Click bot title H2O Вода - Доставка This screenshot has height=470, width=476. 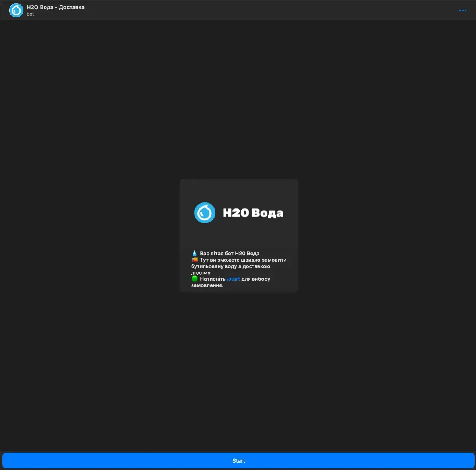pyautogui.click(x=55, y=7)
